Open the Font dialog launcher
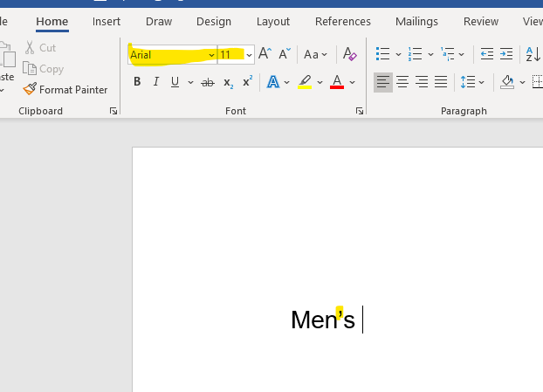 coord(360,111)
